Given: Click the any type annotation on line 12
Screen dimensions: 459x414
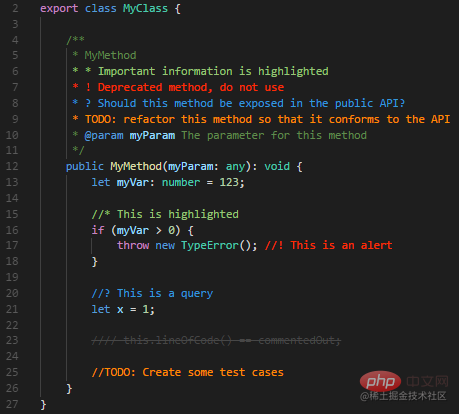Looking at the screenshot, I should [235, 166].
